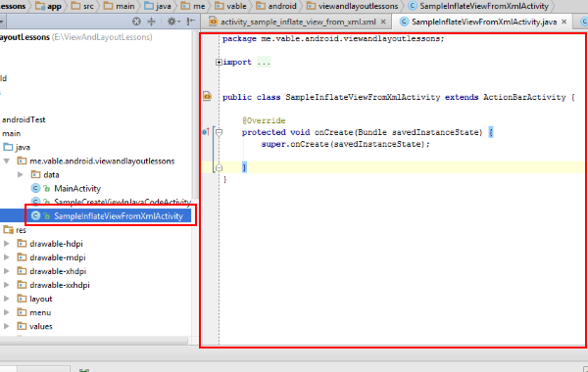Click the vable breadcrumb

click(x=230, y=6)
